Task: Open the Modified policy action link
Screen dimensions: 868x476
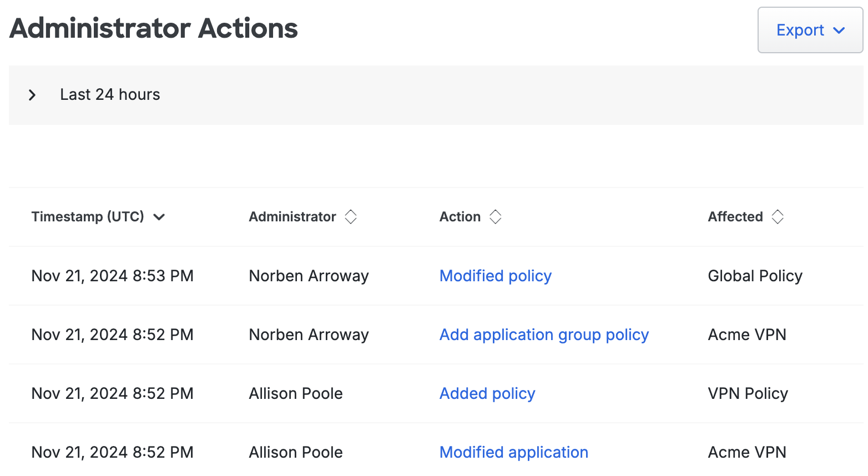Action: (x=495, y=276)
